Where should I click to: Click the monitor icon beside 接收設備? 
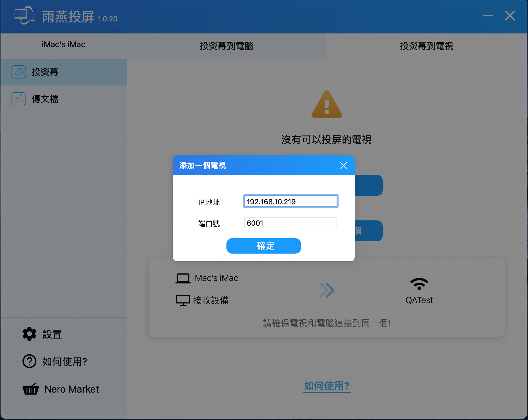click(183, 300)
